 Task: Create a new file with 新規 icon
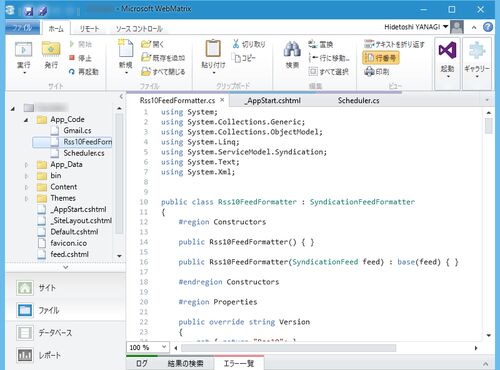(x=126, y=48)
